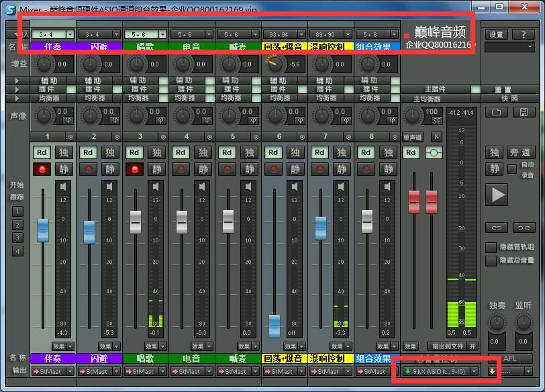
Task: Click master stereo width knob showing 100
Action: coord(412,115)
